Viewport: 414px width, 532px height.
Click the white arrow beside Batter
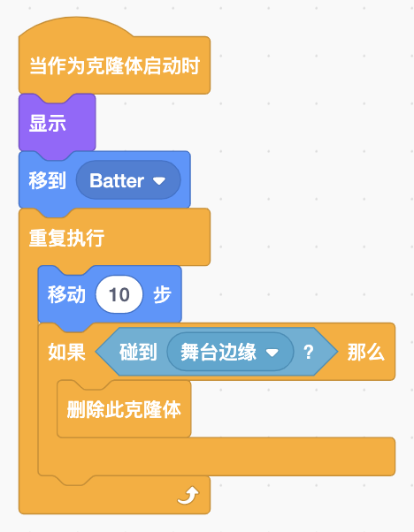click(159, 181)
